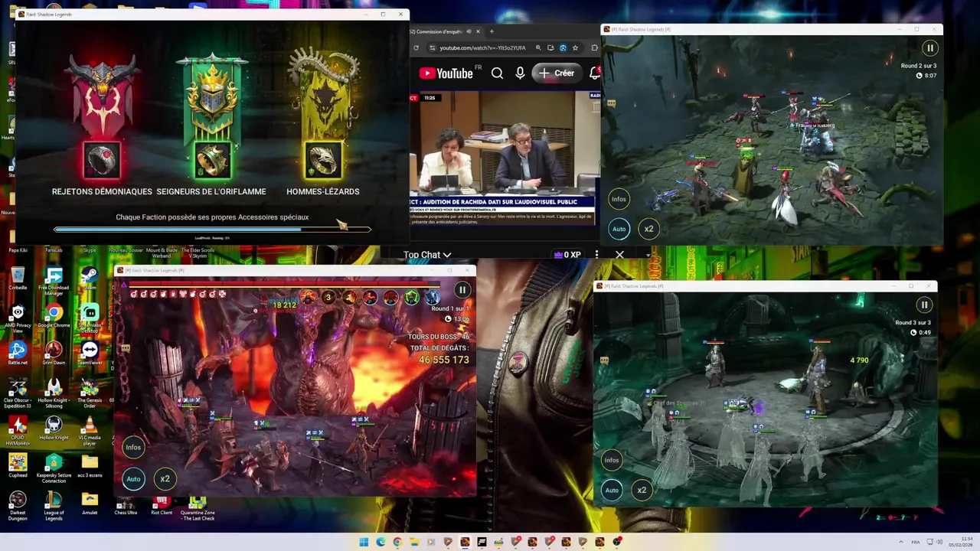Pause the Round 3 sur 3 battle
The image size is (980, 551).
924,305
